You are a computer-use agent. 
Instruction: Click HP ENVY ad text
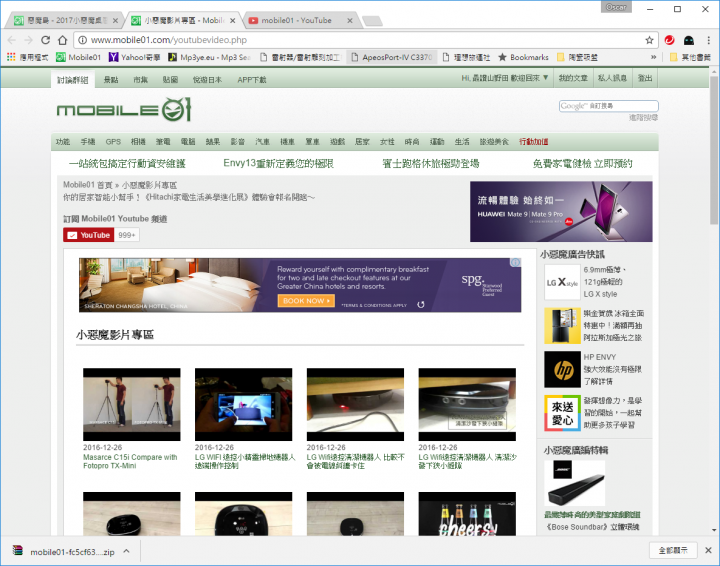600,357
